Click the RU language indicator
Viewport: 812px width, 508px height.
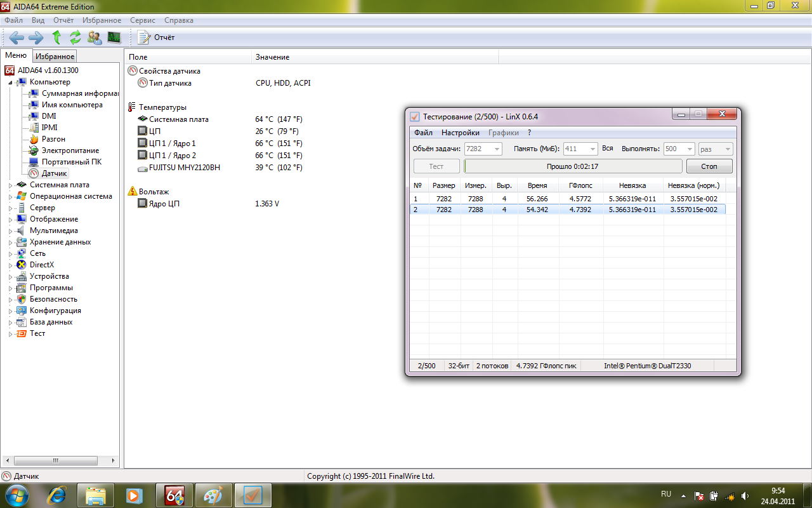pyautogui.click(x=666, y=494)
